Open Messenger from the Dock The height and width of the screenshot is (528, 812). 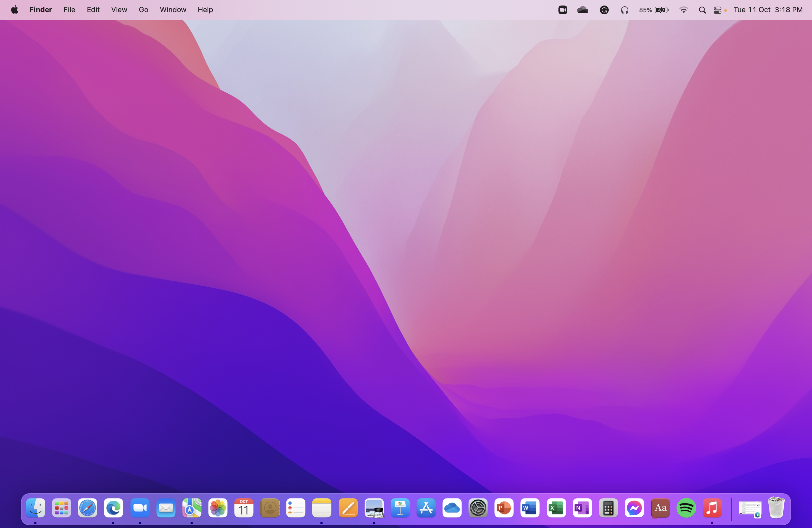click(x=634, y=508)
